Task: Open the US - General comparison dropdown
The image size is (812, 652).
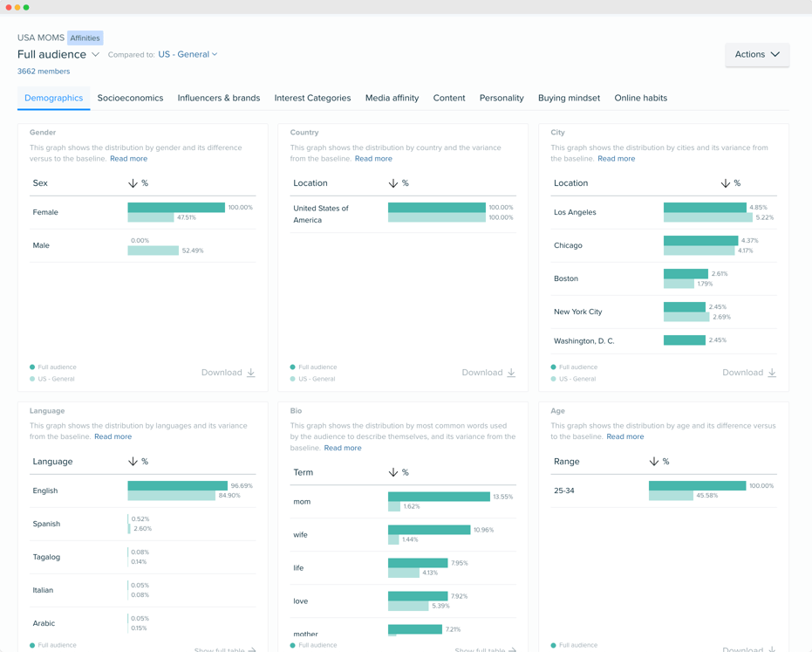Action: (x=186, y=53)
